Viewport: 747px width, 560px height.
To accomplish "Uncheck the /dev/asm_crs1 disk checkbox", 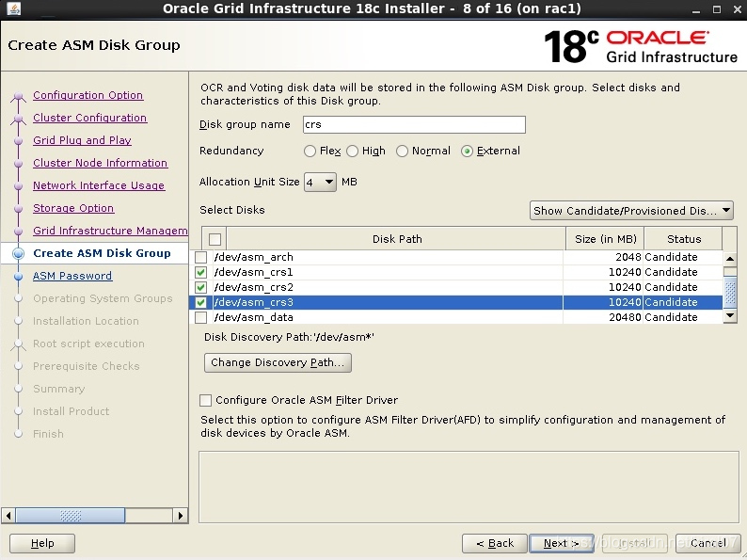I will [x=201, y=272].
